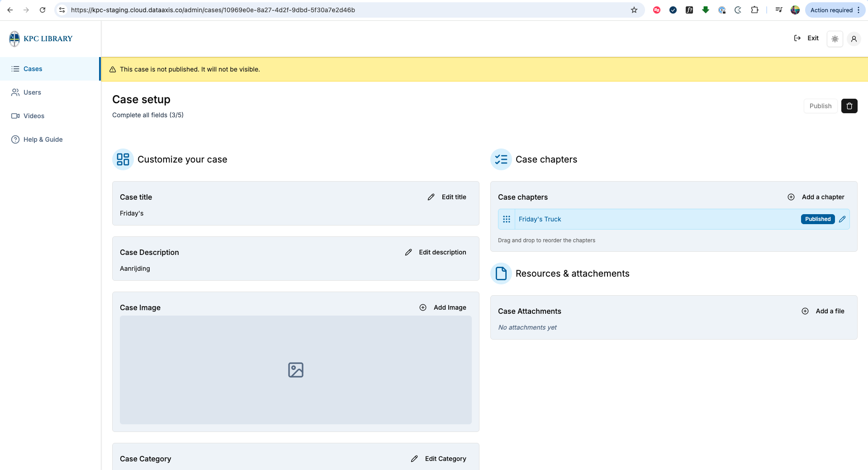The image size is (868, 470).
Task: Open Cases in the sidebar
Action: [50, 69]
